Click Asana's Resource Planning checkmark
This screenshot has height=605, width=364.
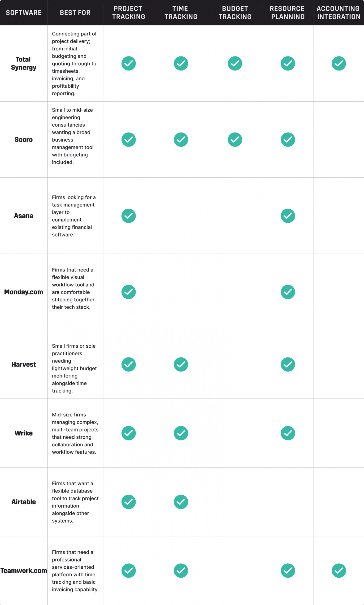[x=288, y=216]
